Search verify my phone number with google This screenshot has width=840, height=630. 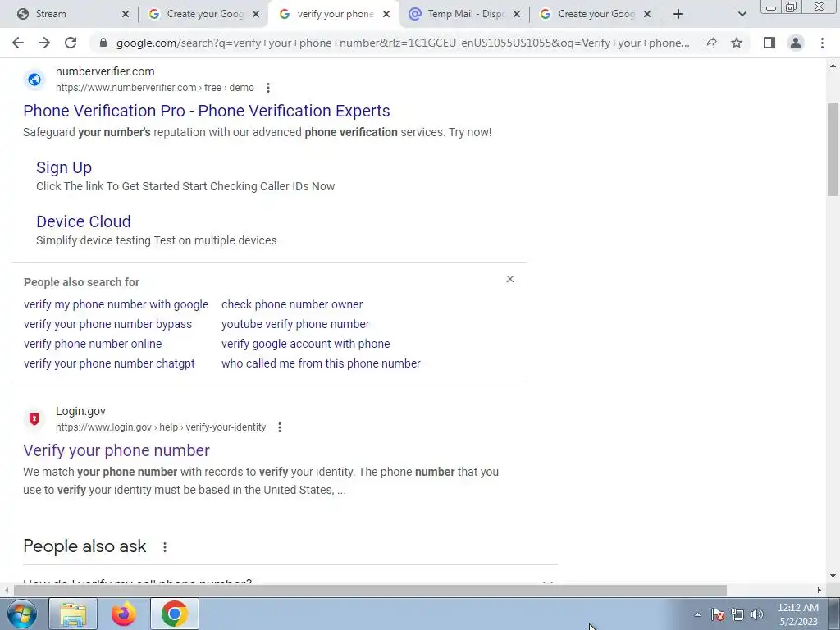pyautogui.click(x=116, y=304)
